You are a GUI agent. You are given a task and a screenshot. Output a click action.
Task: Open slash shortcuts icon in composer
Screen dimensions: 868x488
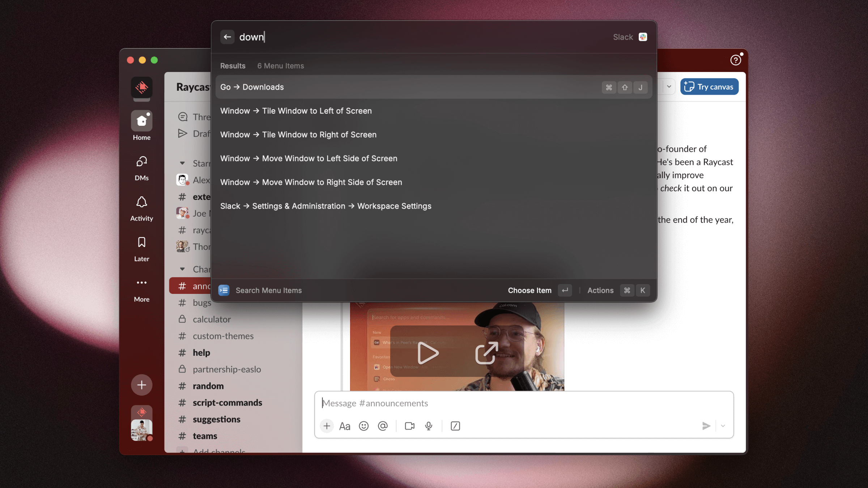(x=455, y=426)
